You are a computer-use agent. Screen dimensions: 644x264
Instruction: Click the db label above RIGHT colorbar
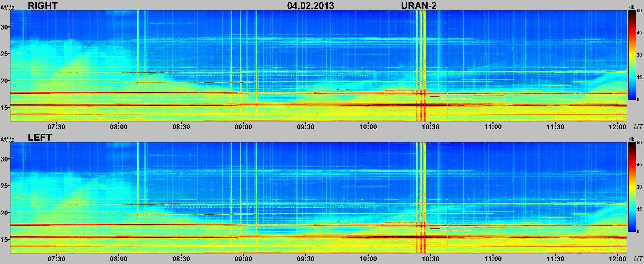631,7
